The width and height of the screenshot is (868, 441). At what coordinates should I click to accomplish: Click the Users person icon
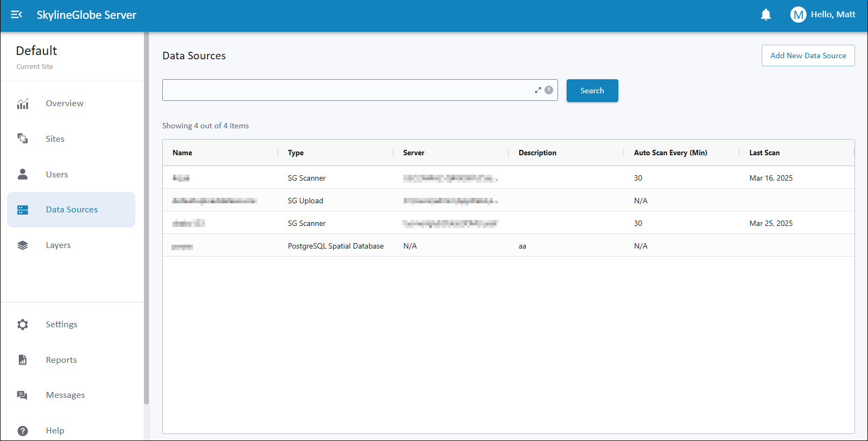[x=23, y=174]
